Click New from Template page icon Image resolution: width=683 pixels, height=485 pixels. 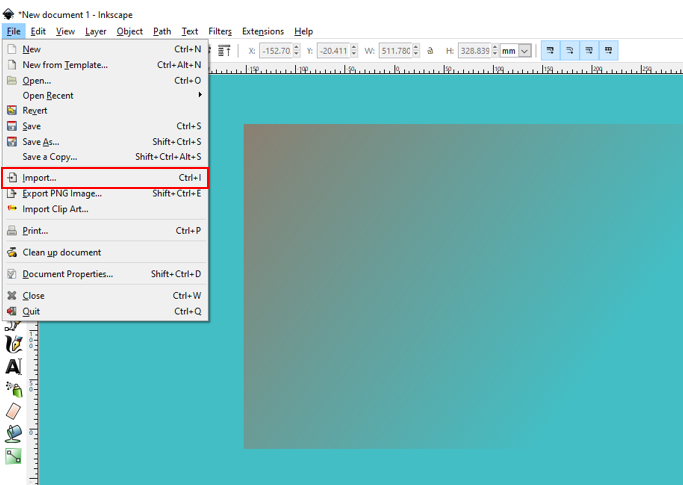pos(12,65)
